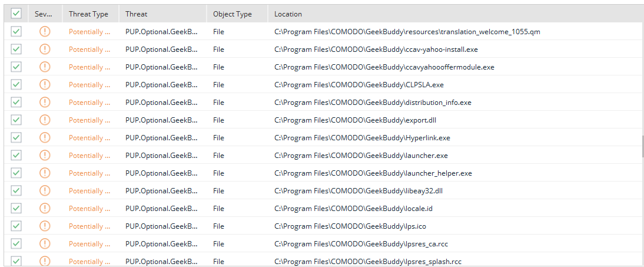Click severity warning icon for export.dll

pos(45,120)
